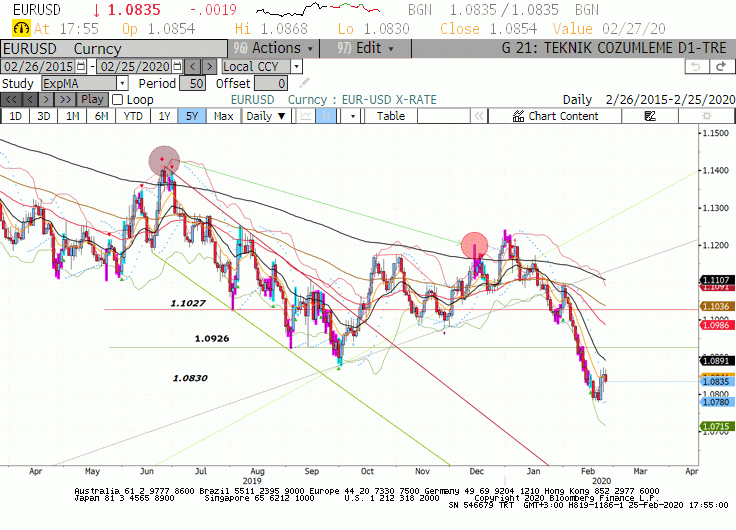
Task: Click the Period input field
Action: click(192, 84)
